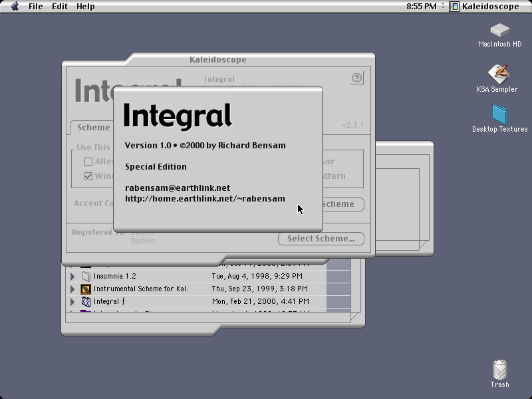Select the Integral ƒ folder icon
Viewport: 532px width, 399px height.
[86, 301]
